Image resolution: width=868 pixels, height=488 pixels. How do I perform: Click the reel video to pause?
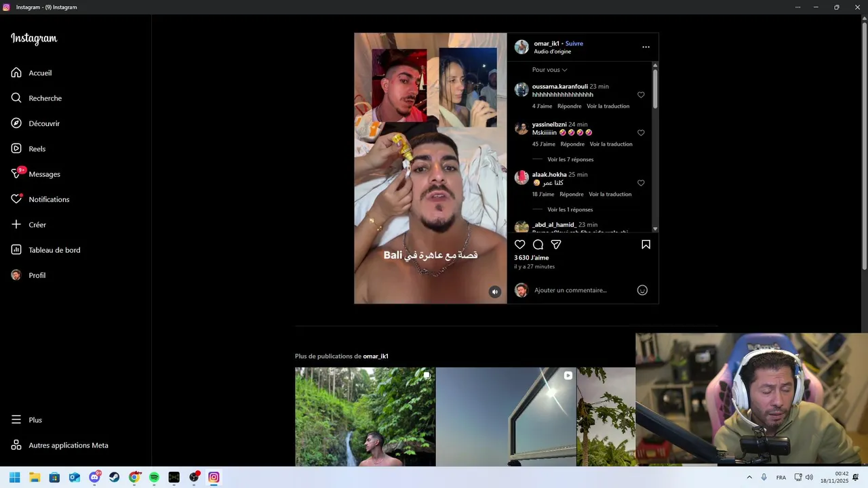[x=430, y=168]
